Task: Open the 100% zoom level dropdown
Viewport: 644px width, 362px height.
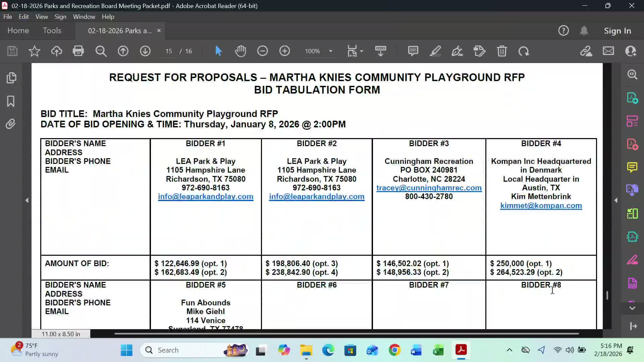Action: point(330,51)
